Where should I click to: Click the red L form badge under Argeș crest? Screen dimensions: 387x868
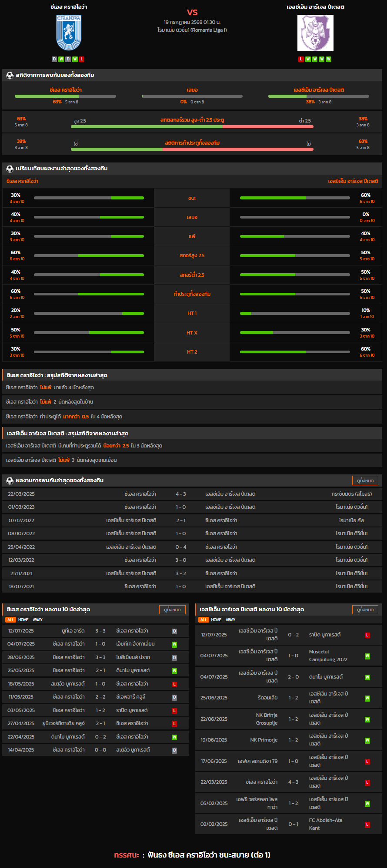[x=301, y=59]
